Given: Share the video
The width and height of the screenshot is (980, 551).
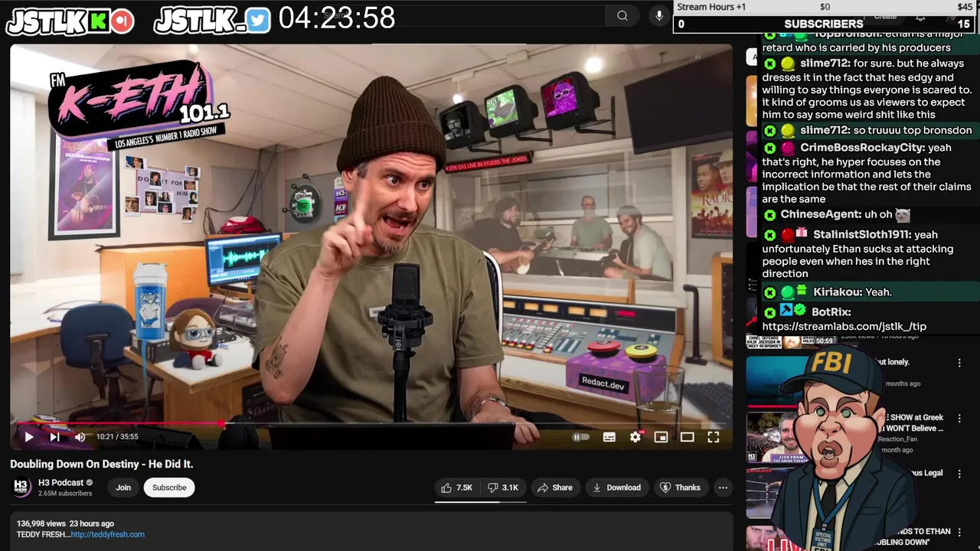Looking at the screenshot, I should (555, 487).
